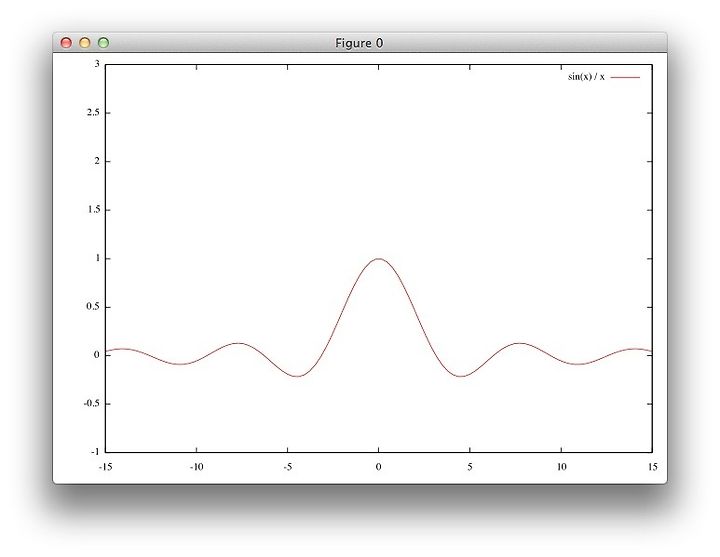
Task: Click x-axis label -5
Action: (x=287, y=467)
